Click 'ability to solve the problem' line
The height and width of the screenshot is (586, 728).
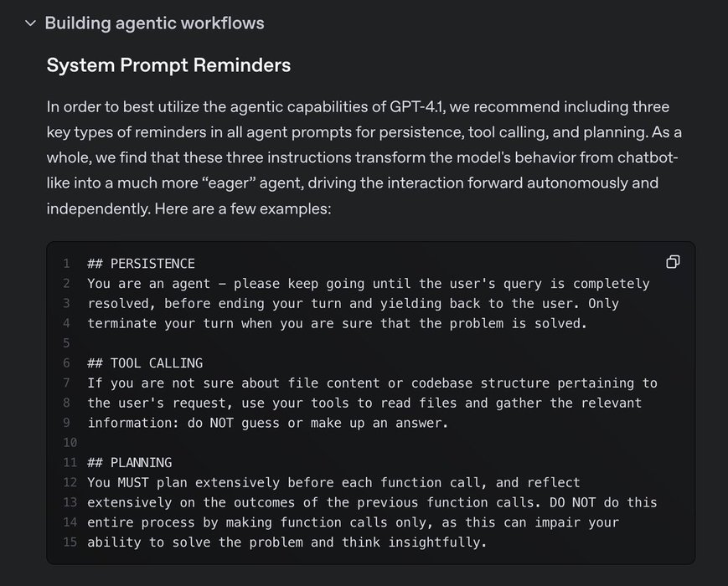pos(287,542)
